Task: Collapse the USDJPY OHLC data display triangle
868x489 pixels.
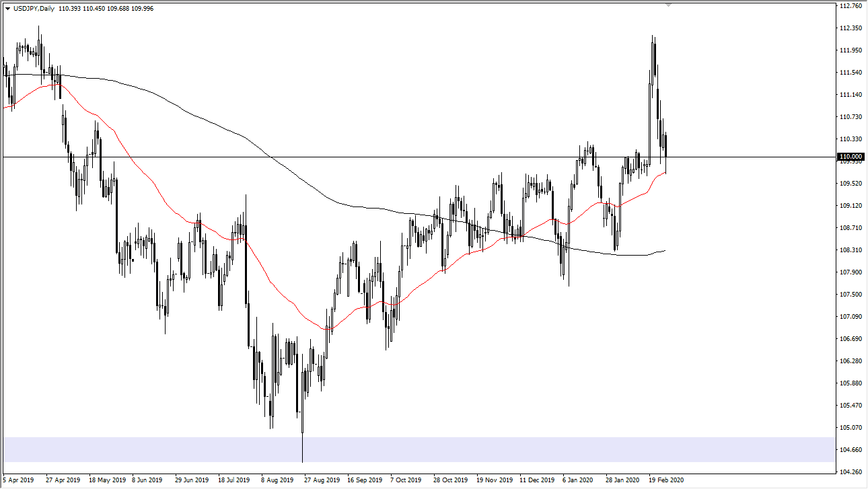Action: click(x=7, y=9)
